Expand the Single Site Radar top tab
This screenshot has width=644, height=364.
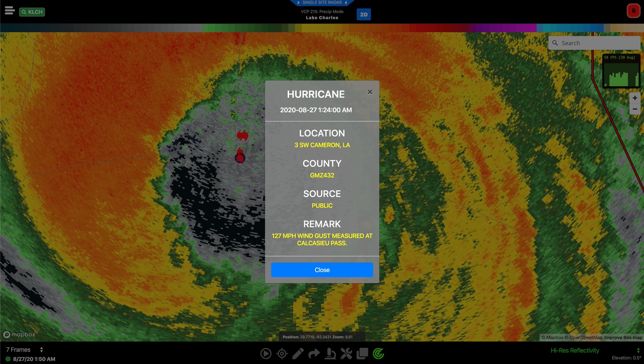coord(322,3)
